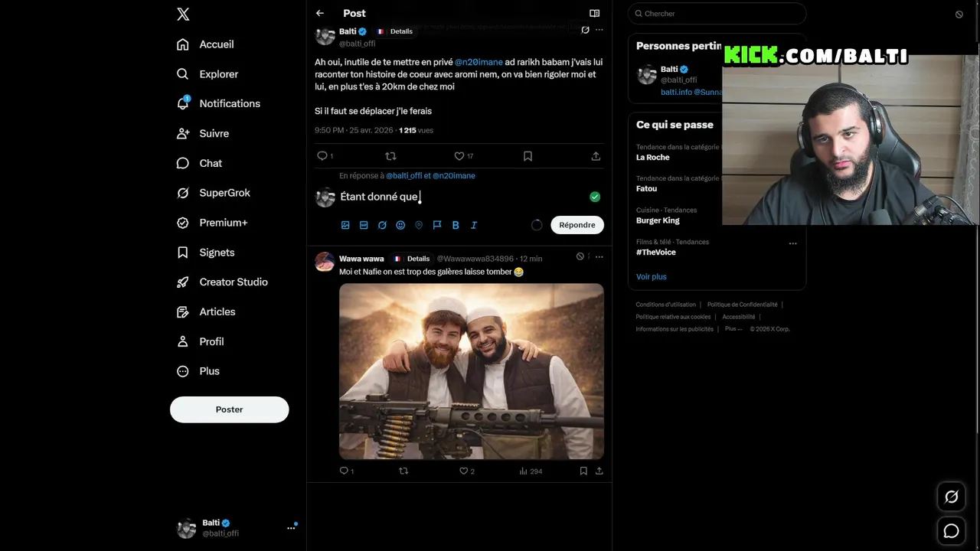
Task: Apply bold formatting to the reply
Action: 456,225
